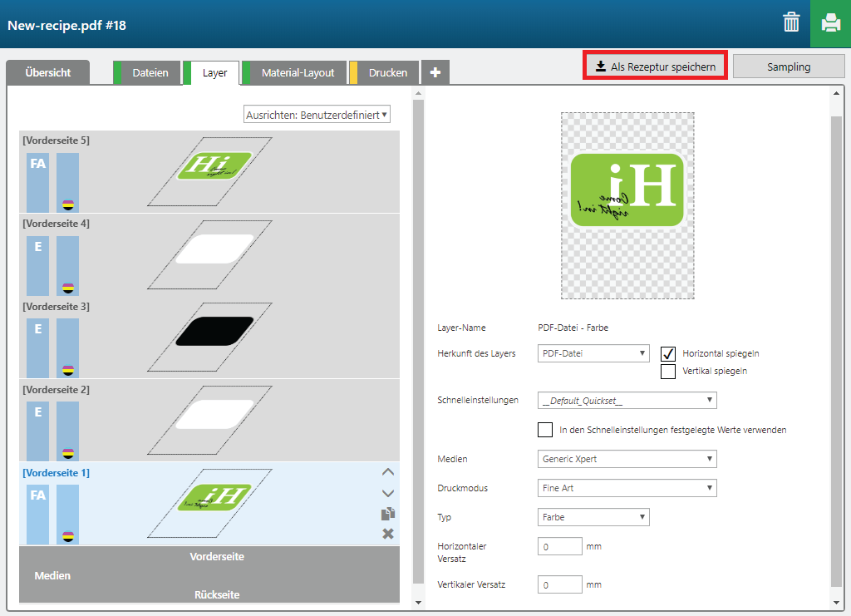851x616 pixels.
Task: Move Vorderseite 1 layer up with chevron
Action: point(387,472)
